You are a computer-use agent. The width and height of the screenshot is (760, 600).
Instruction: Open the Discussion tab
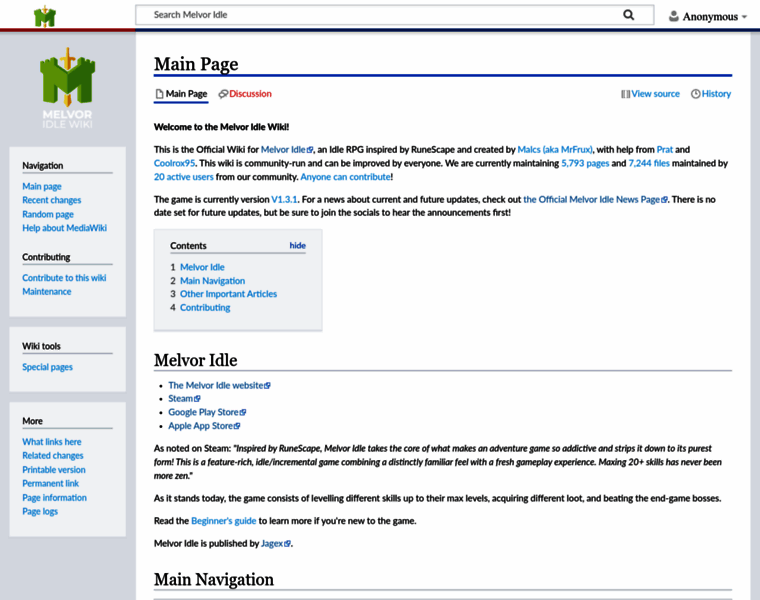245,94
